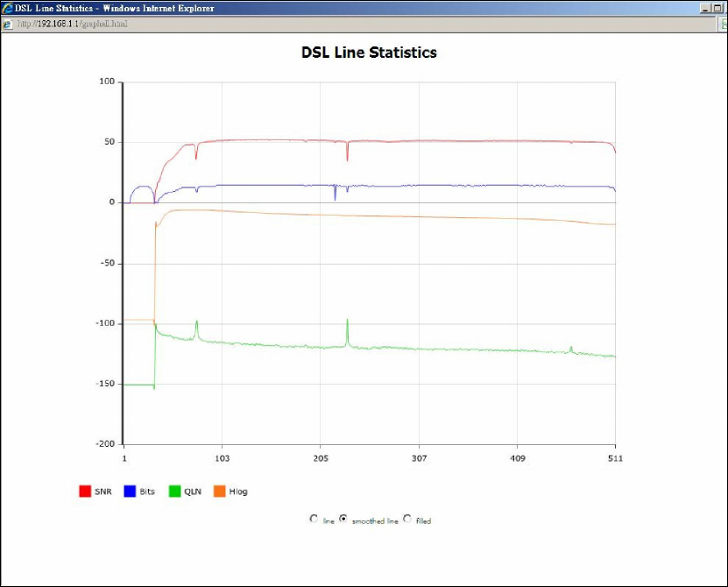Maximize the Internet Explorer window
The image size is (728, 587).
(717, 8)
